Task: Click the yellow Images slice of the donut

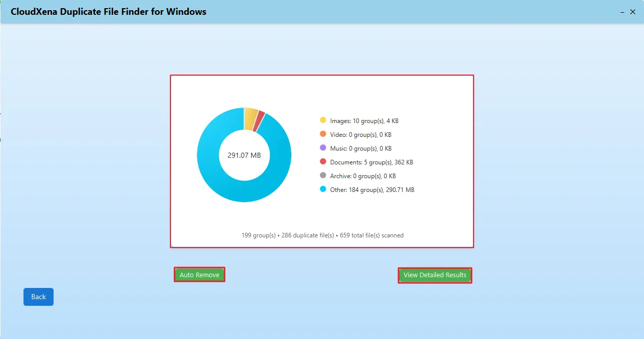Action: tap(250, 118)
